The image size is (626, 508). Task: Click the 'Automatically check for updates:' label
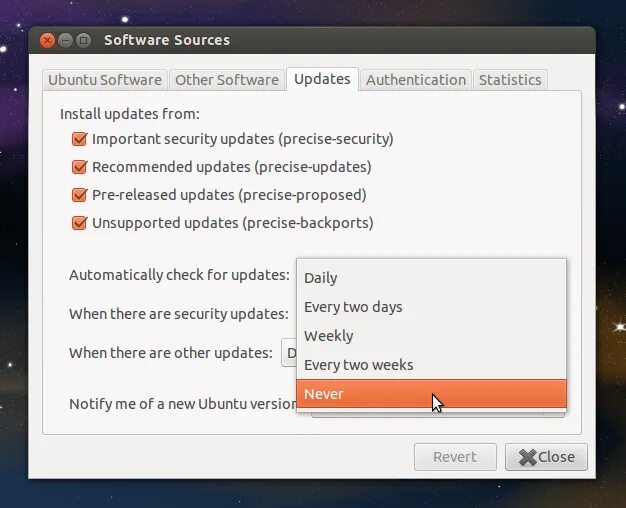coord(179,275)
